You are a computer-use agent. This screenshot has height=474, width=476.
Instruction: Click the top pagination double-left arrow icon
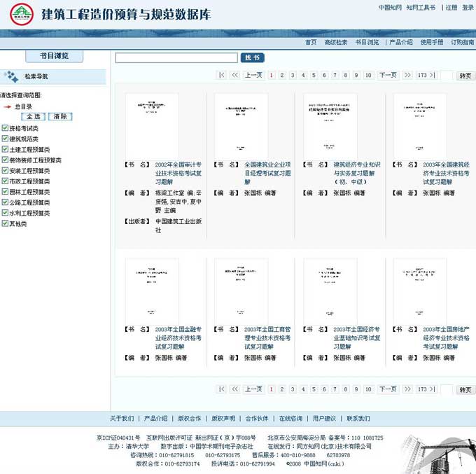point(234,76)
